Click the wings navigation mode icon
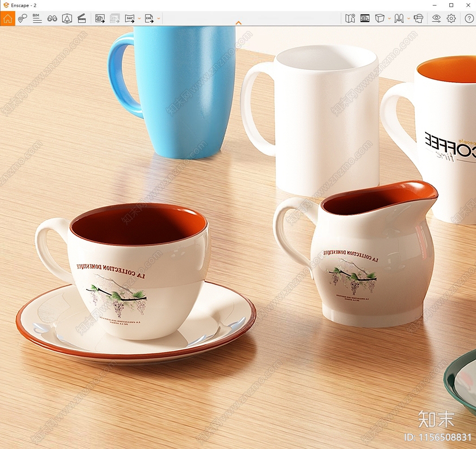The image size is (476, 449). 399,19
